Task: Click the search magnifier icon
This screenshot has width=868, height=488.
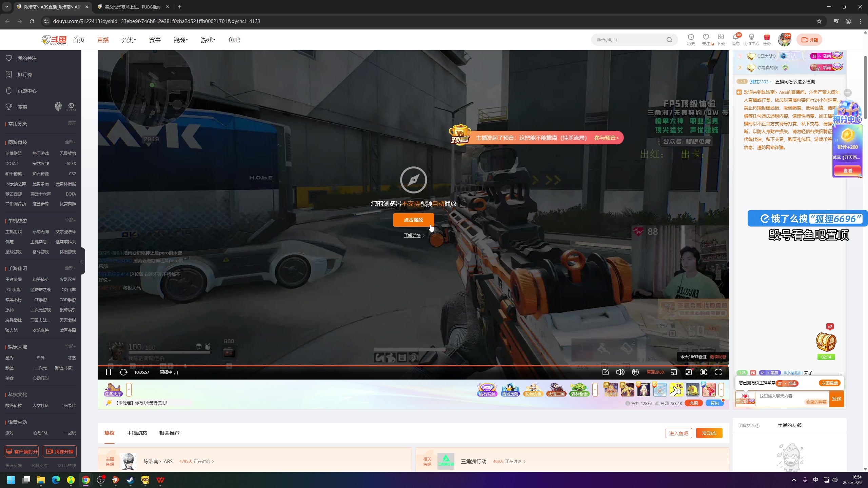Action: 669,40
